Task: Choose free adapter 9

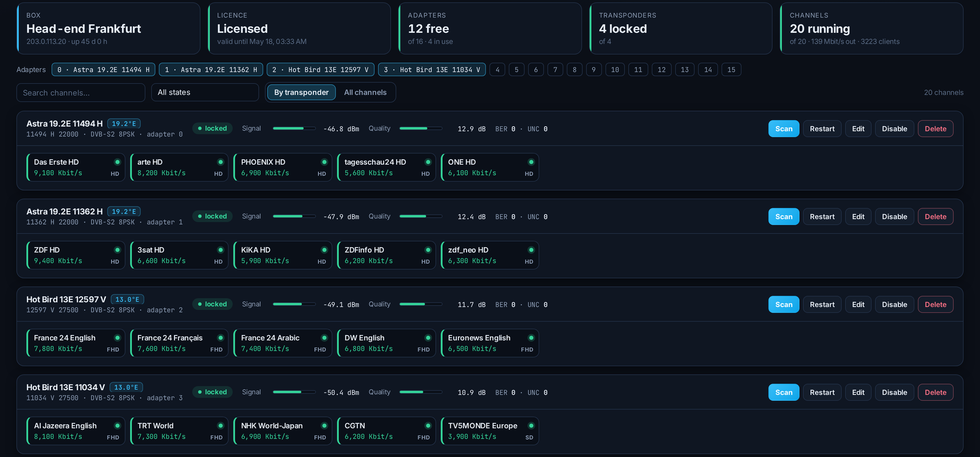Action: click(x=594, y=70)
